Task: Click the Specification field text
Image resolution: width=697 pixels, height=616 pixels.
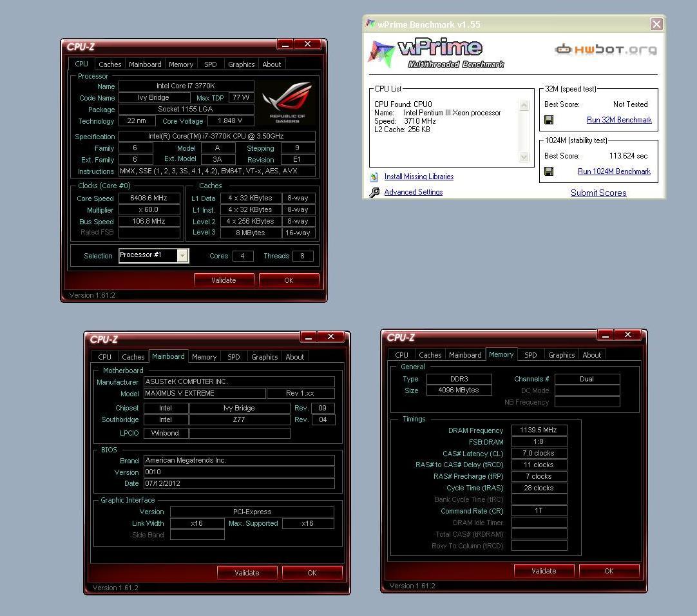Action: coord(216,136)
